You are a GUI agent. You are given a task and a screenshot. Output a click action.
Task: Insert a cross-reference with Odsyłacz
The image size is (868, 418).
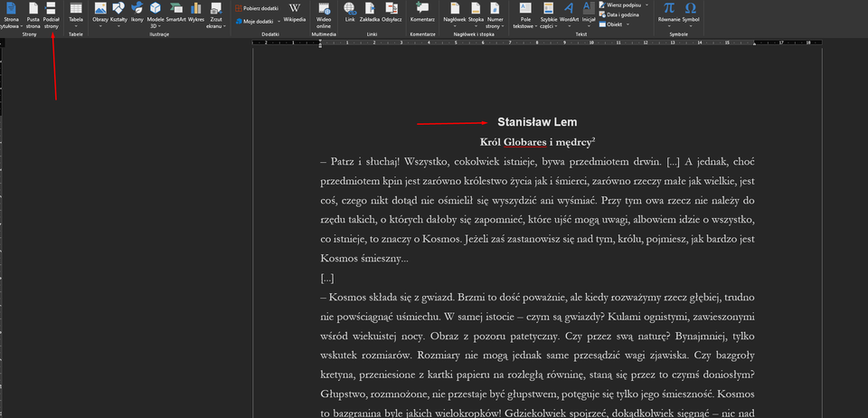392,12
